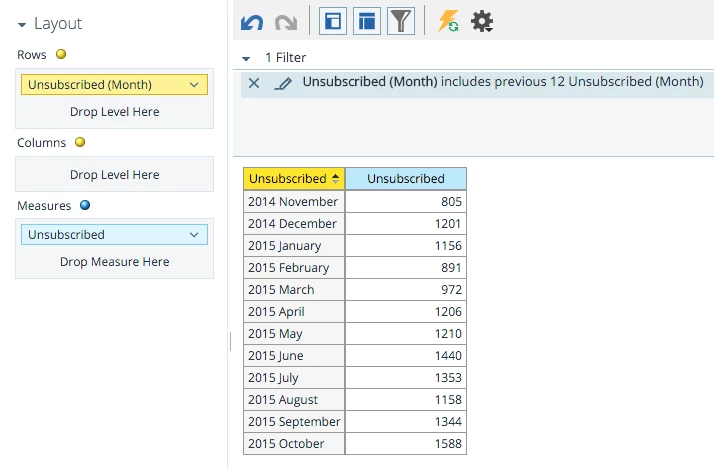Select the 2015 July row label
The height and width of the screenshot is (469, 714).
294,377
